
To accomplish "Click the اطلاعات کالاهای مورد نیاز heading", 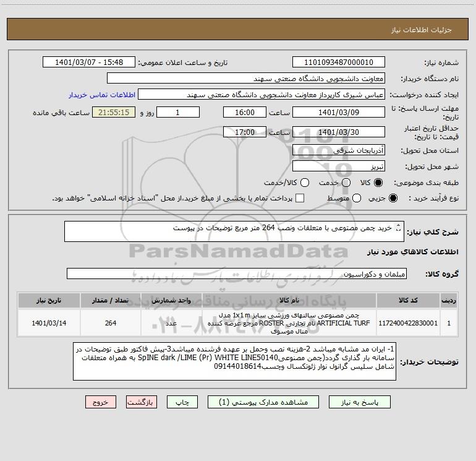I will pyautogui.click(x=412, y=252).
